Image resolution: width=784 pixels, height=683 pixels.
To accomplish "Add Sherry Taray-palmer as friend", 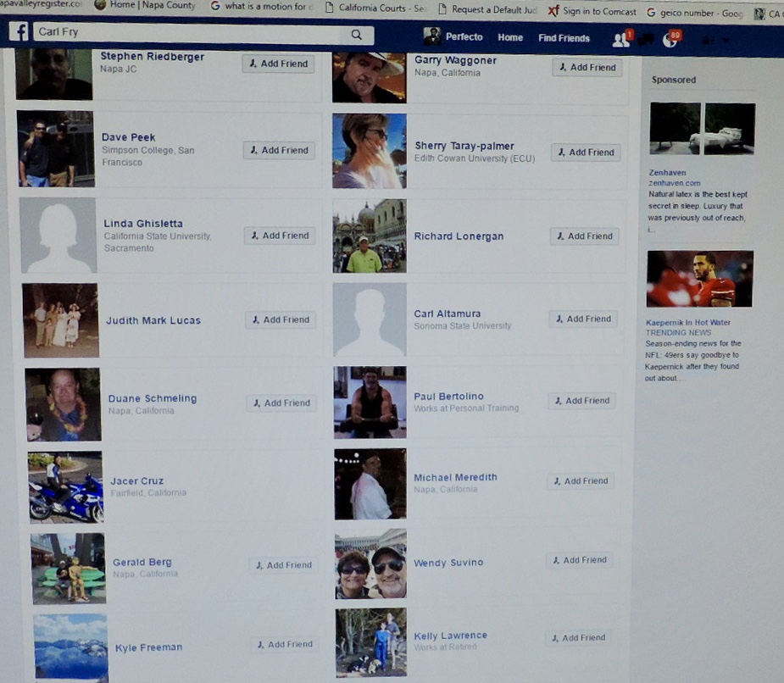I will 586,152.
